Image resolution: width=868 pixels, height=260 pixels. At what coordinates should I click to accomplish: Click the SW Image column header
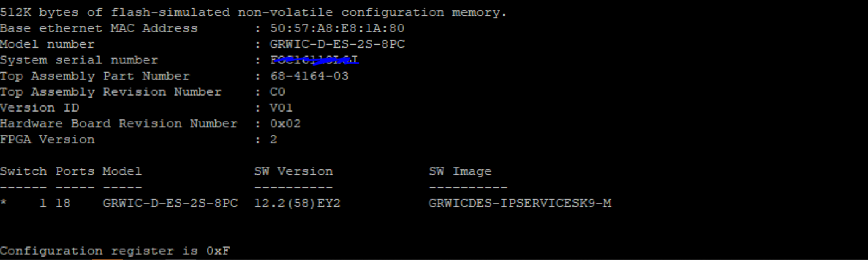460,172
